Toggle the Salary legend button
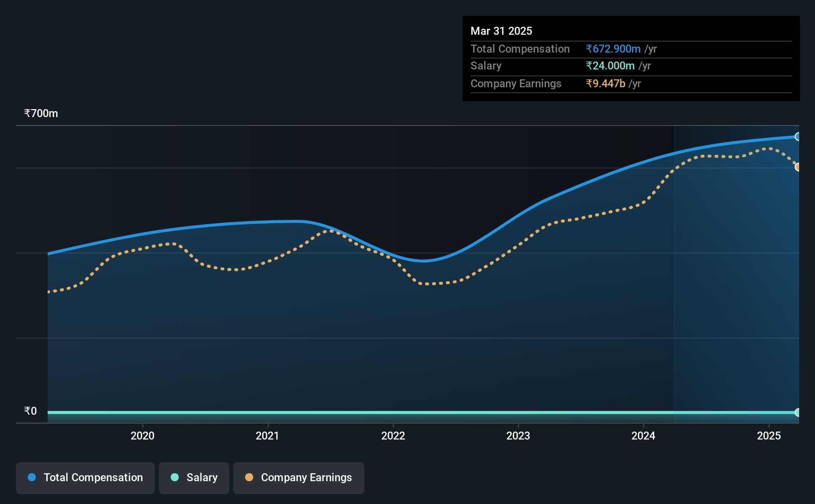This screenshot has height=504, width=815. point(194,478)
